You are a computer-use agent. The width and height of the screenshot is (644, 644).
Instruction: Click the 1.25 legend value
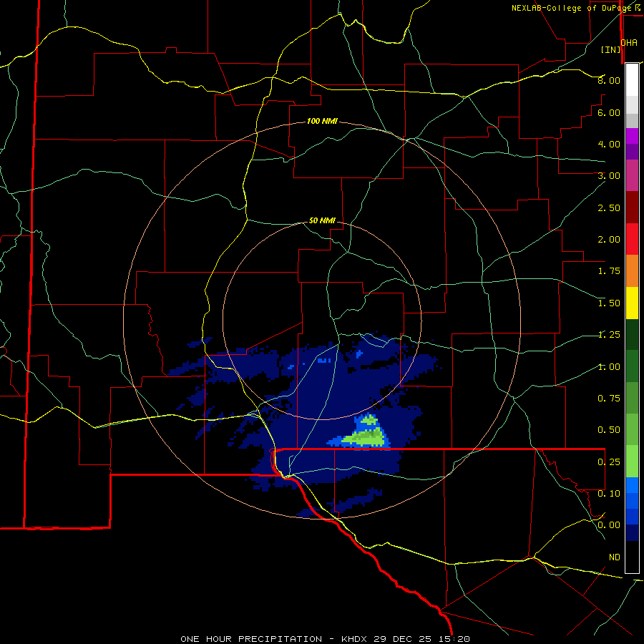pyautogui.click(x=609, y=335)
